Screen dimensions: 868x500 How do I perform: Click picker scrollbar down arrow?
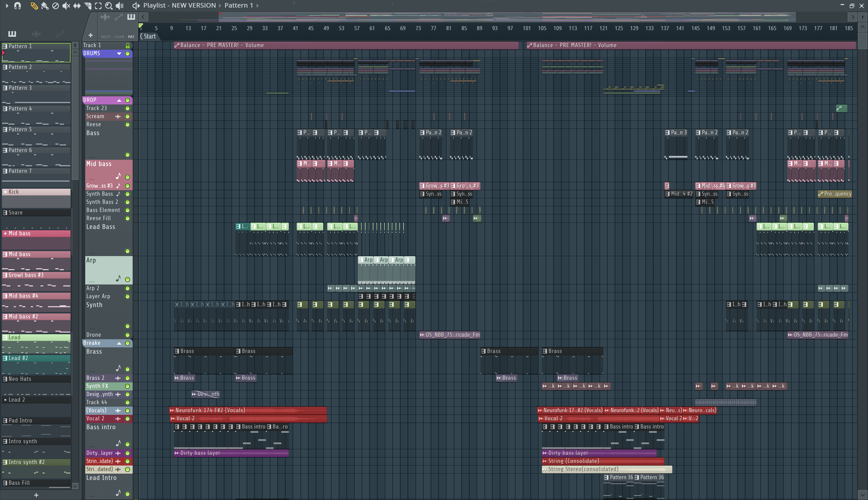click(x=75, y=486)
